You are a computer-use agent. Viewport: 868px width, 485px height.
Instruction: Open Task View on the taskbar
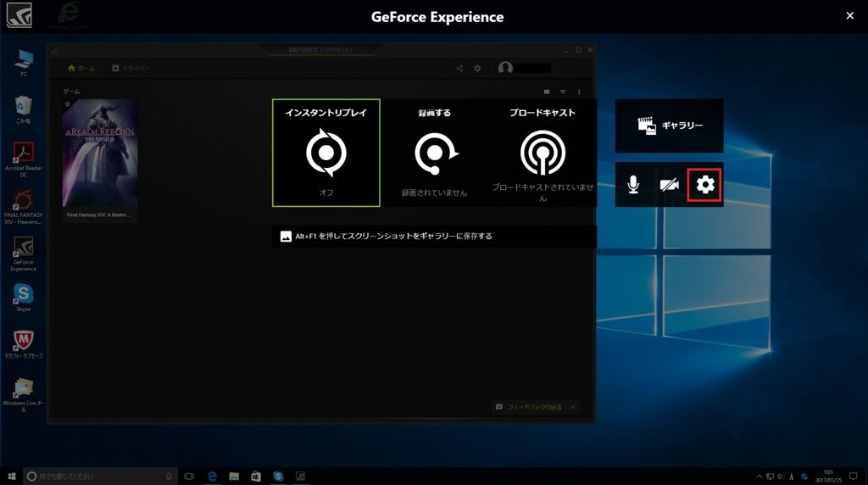(x=189, y=477)
